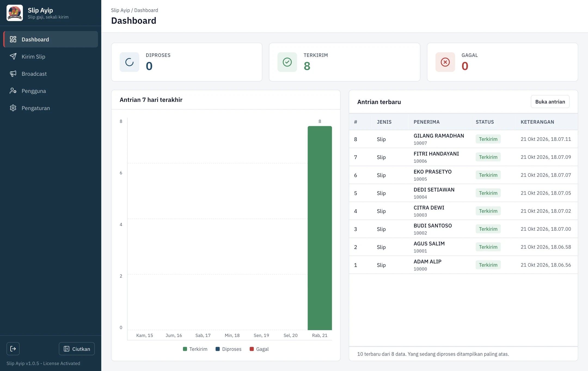This screenshot has width=588, height=371.
Task: Click the Diproses spinner icon
Action: [129, 62]
